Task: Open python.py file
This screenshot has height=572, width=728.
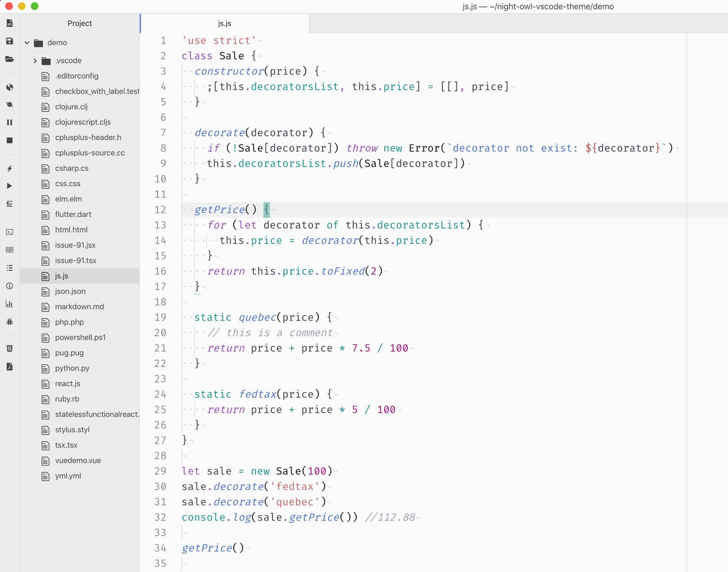Action: (x=79, y=369)
